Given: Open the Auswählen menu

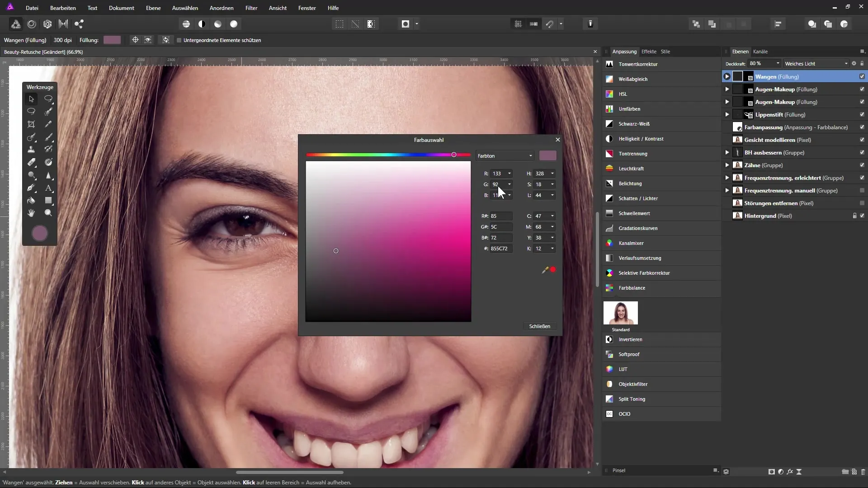Looking at the screenshot, I should click(185, 8).
